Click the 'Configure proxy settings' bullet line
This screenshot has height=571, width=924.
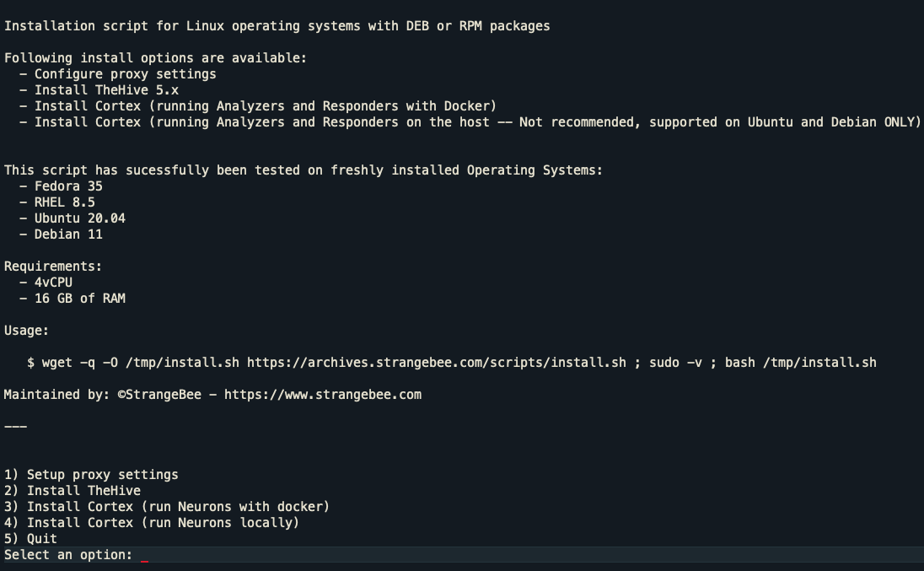pos(125,74)
